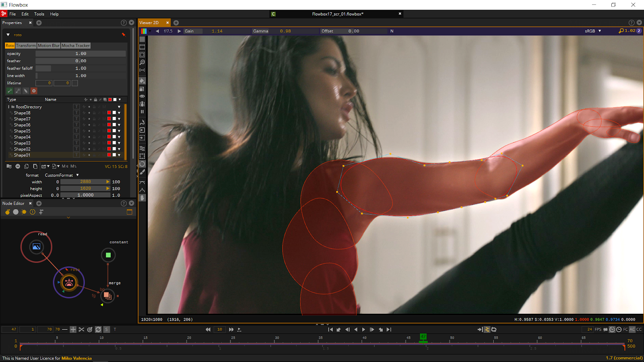Screen dimensions: 644x362
Task: Click the keyframe retime icon near the S button
Action: click(x=98, y=329)
